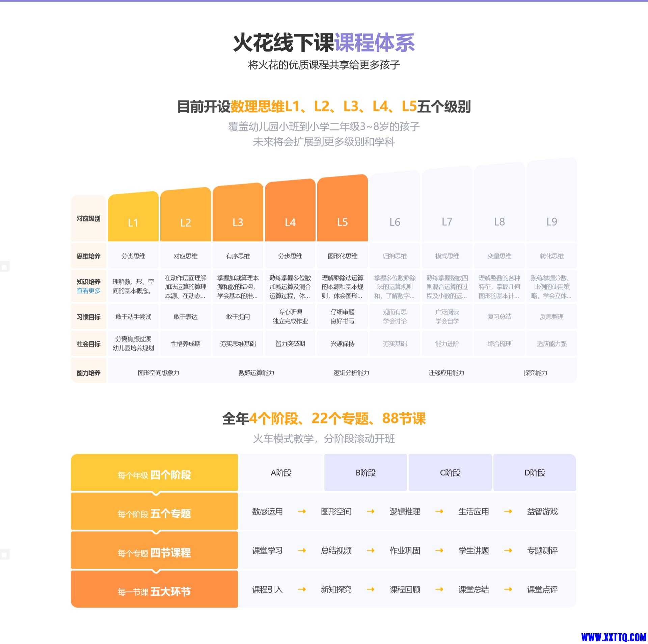Click the 敢于提问 cell
The image size is (648, 644).
pos(238,317)
